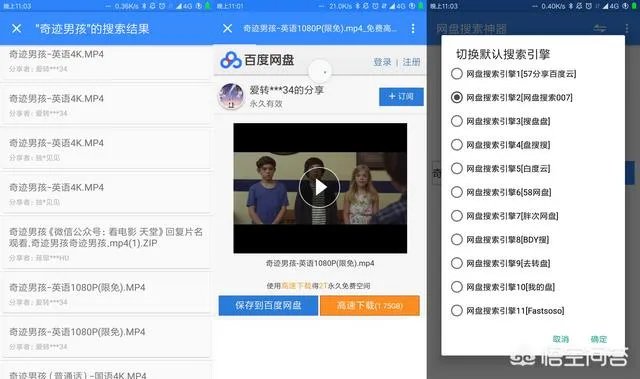Close the 奇迹男孩 search results screen

(16, 29)
